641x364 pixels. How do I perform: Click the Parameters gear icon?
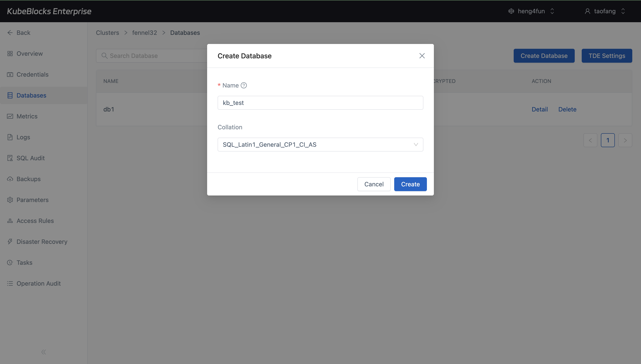pyautogui.click(x=10, y=200)
